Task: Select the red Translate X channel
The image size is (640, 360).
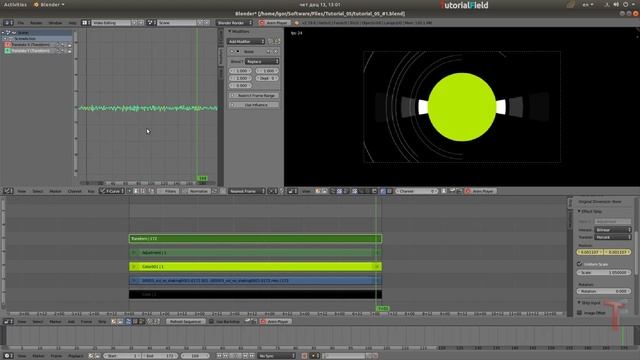Action: pos(31,44)
